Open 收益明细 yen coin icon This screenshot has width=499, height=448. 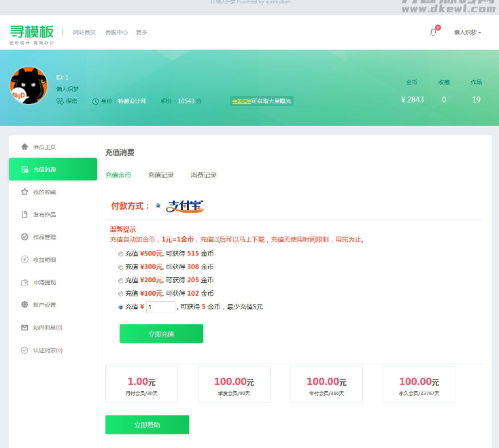[x=24, y=259]
